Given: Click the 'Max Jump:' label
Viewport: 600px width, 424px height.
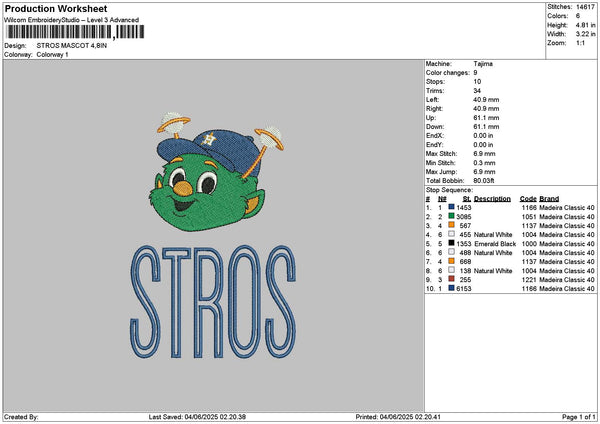Looking at the screenshot, I should 441,172.
